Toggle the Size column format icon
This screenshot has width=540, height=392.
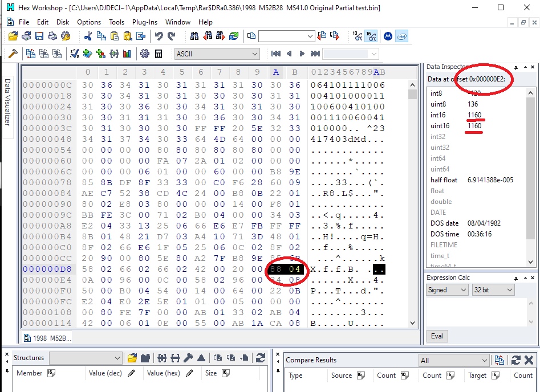click(225, 373)
